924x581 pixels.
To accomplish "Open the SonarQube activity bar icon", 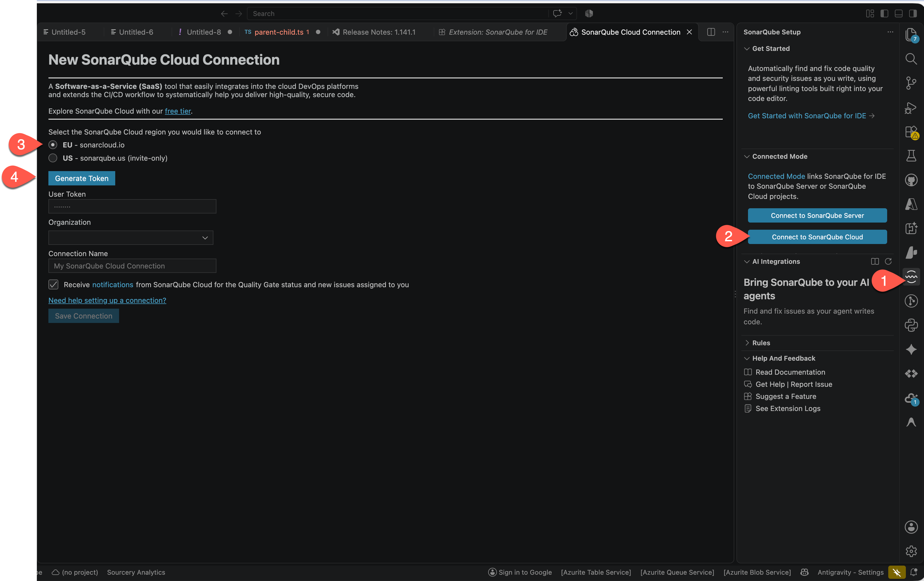I will tap(911, 276).
